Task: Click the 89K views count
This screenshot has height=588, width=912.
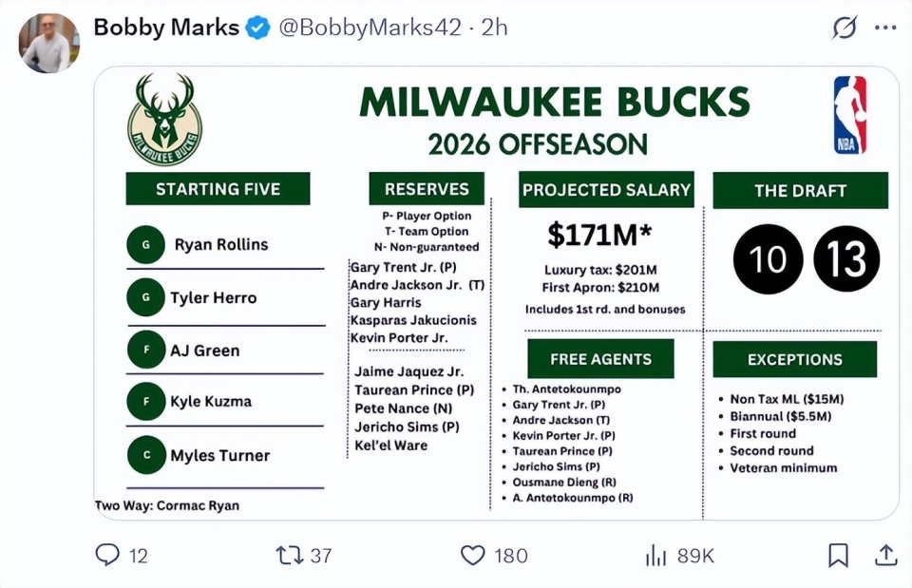Action: coord(695,556)
